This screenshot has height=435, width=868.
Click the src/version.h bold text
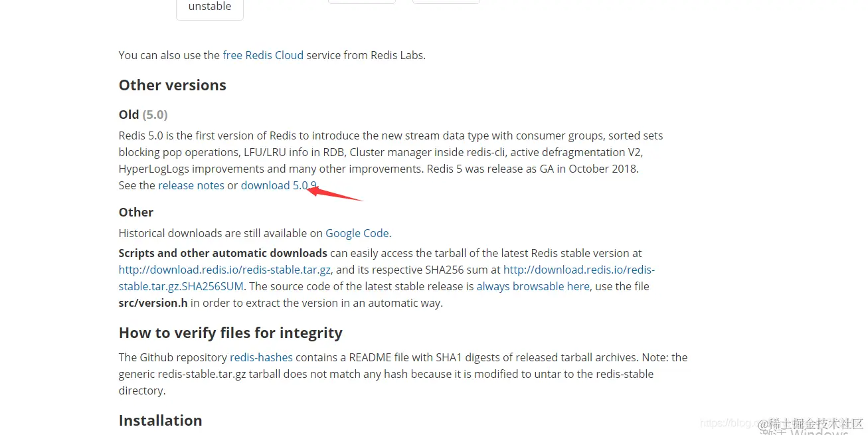pos(153,303)
